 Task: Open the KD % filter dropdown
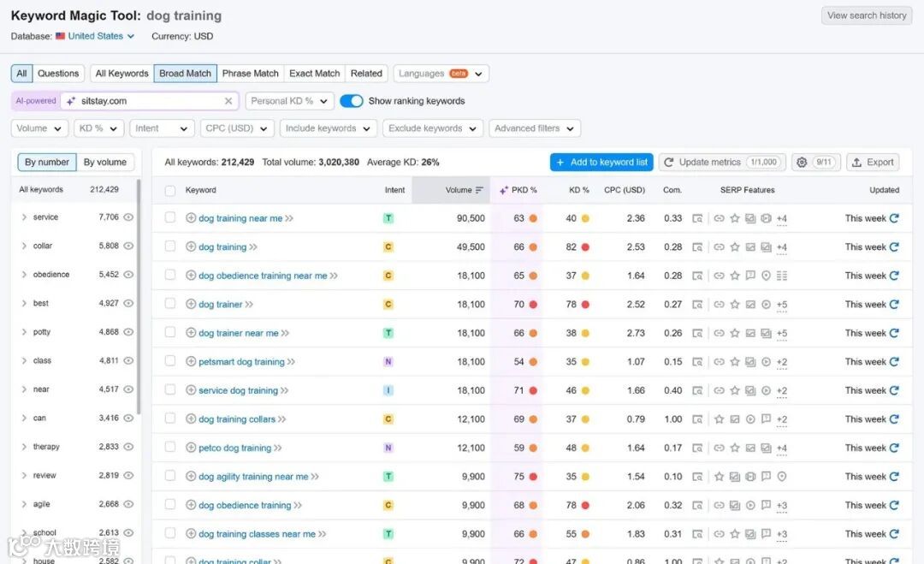click(x=99, y=128)
